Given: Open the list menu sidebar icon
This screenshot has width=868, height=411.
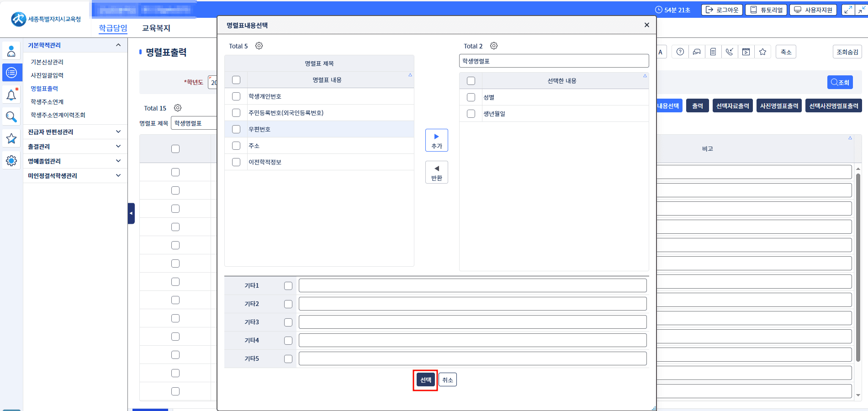Looking at the screenshot, I should click(x=11, y=73).
